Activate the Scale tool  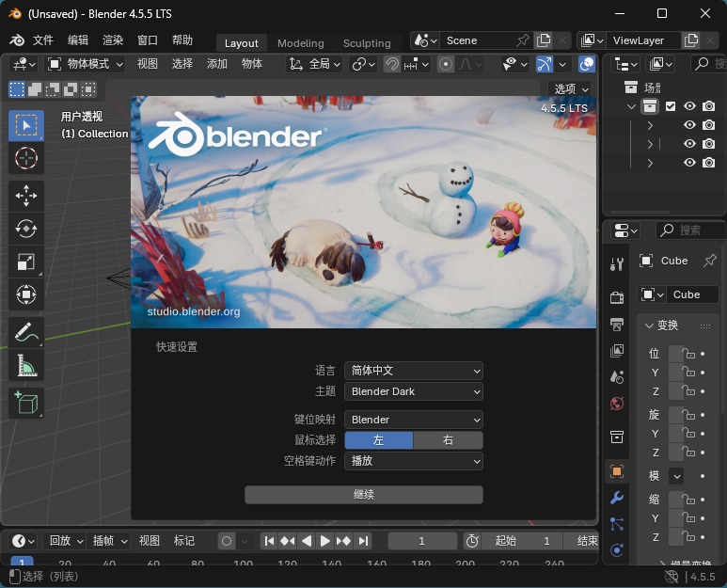tap(26, 262)
